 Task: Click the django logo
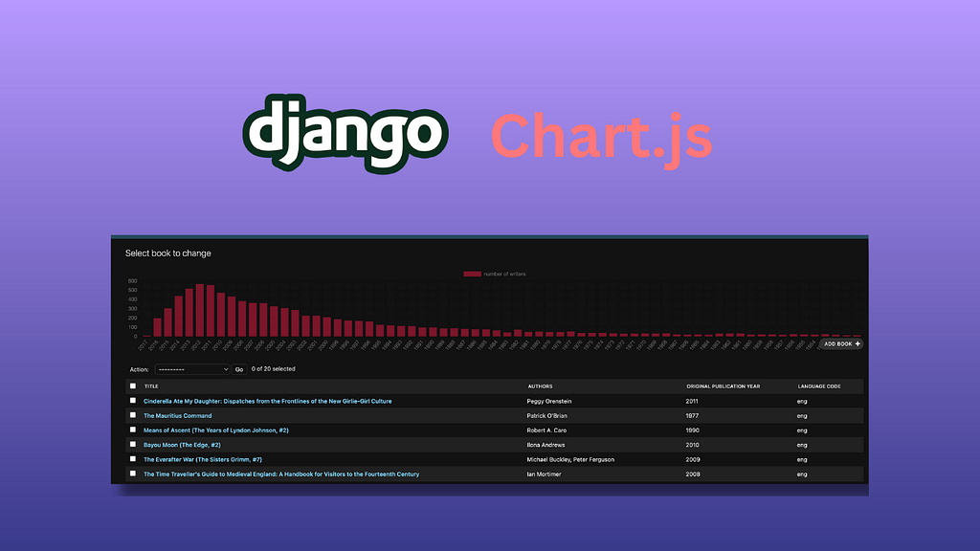pos(345,134)
